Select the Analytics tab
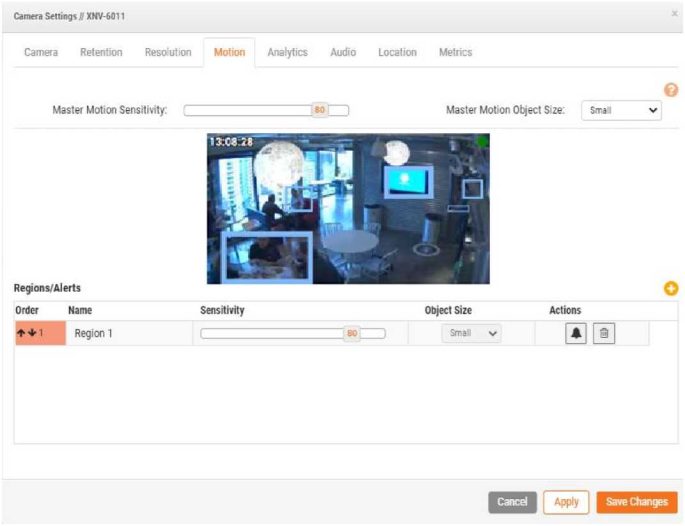This screenshot has height=526, width=685. point(287,53)
